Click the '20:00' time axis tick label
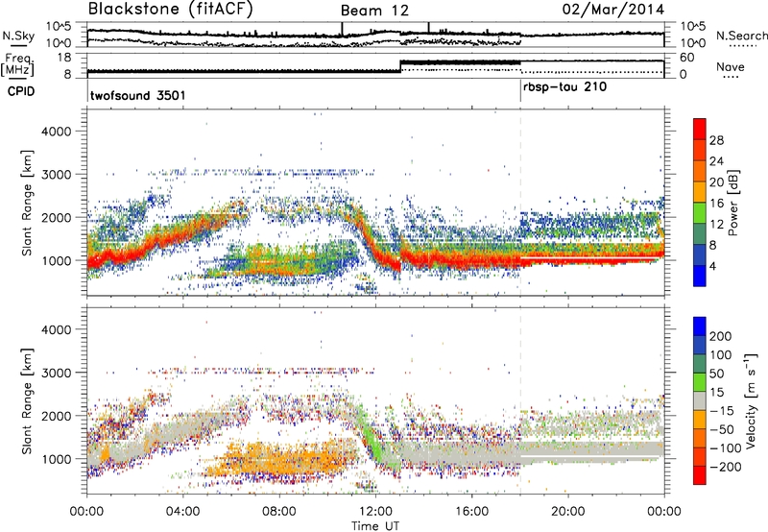Viewport: 768px width, 532px height. click(567, 512)
